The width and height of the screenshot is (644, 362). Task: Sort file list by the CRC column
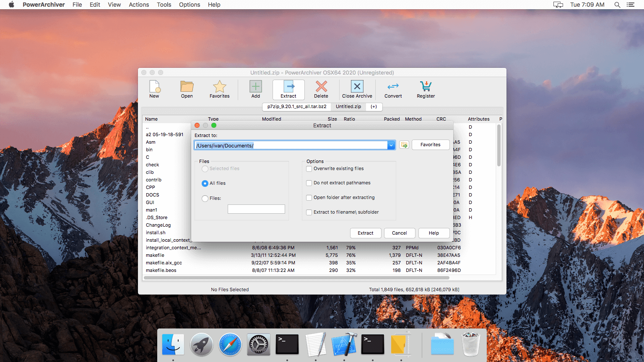pos(441,119)
